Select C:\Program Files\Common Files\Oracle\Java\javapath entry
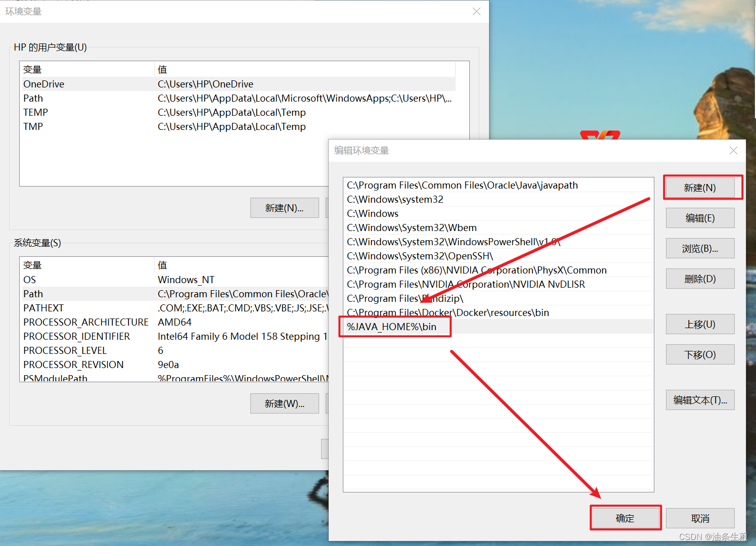The height and width of the screenshot is (546, 756). (x=498, y=185)
